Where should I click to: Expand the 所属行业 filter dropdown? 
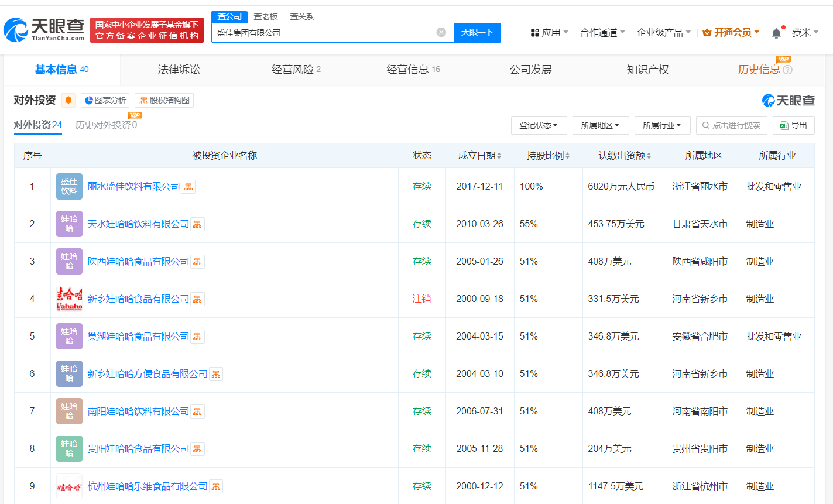coord(662,125)
